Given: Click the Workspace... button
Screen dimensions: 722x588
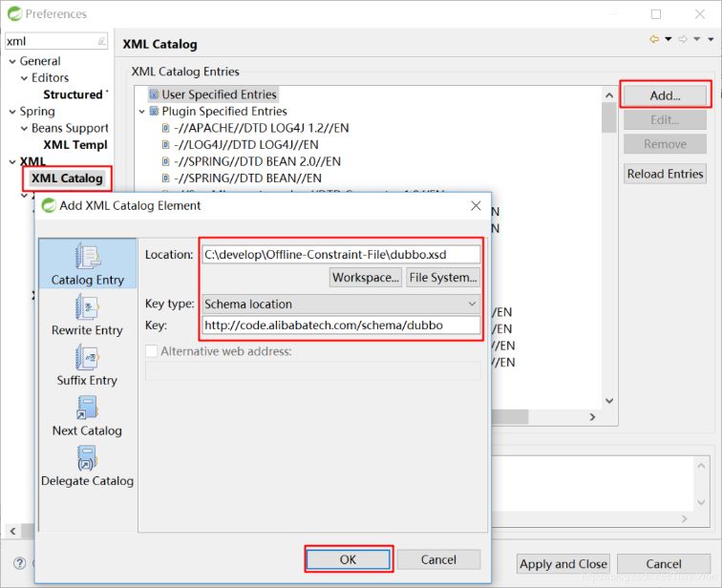Looking at the screenshot, I should click(366, 278).
